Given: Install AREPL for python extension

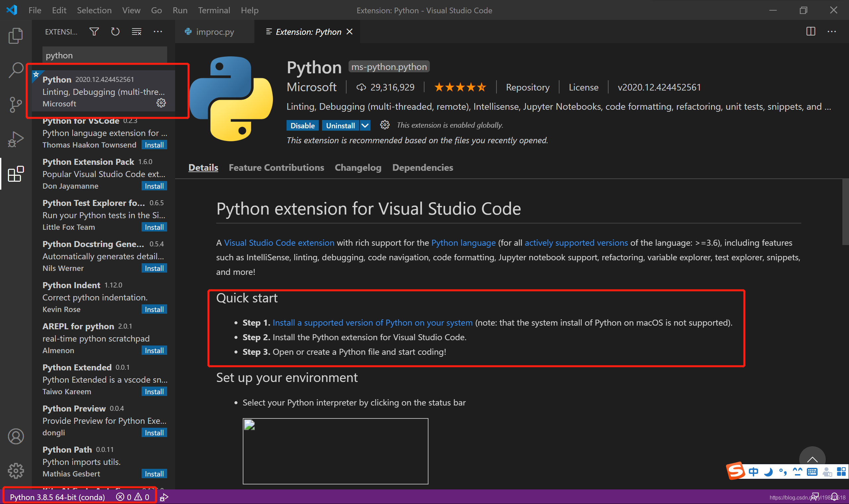Looking at the screenshot, I should click(x=154, y=350).
